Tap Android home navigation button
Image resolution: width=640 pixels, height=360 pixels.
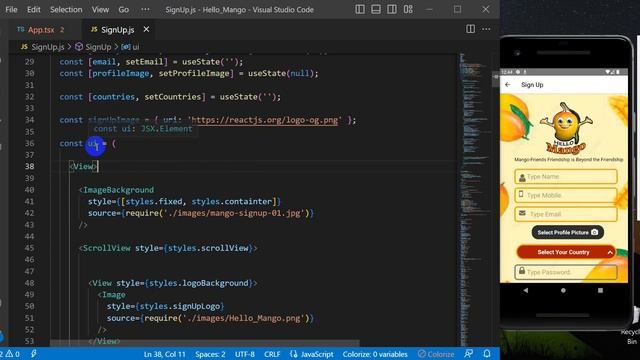563,290
